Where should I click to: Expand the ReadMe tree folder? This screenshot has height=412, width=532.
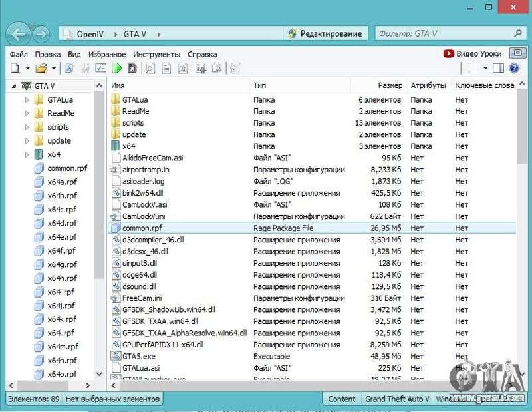pyautogui.click(x=27, y=113)
